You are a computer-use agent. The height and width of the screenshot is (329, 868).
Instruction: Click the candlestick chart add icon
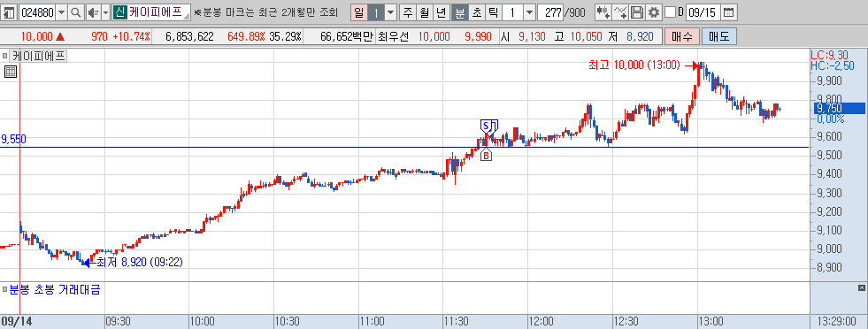[x=604, y=11]
